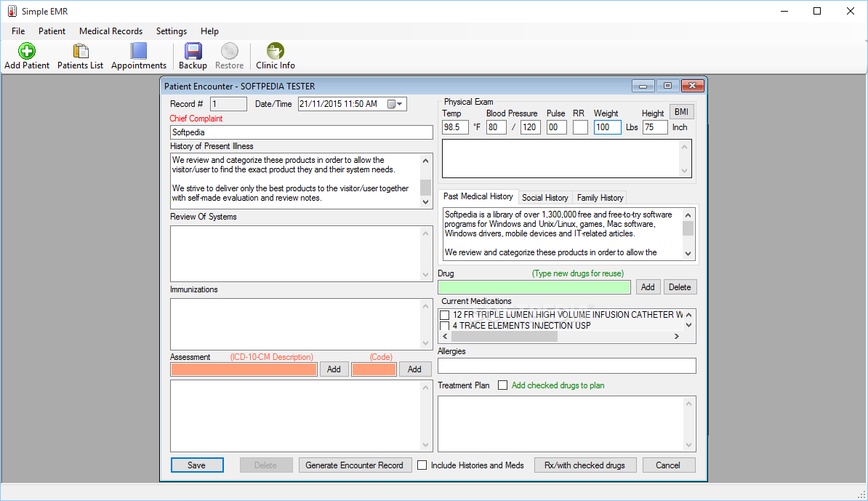Check the 12 FR TRIPLE LUMEN medication box
The image size is (868, 501).
pyautogui.click(x=444, y=315)
